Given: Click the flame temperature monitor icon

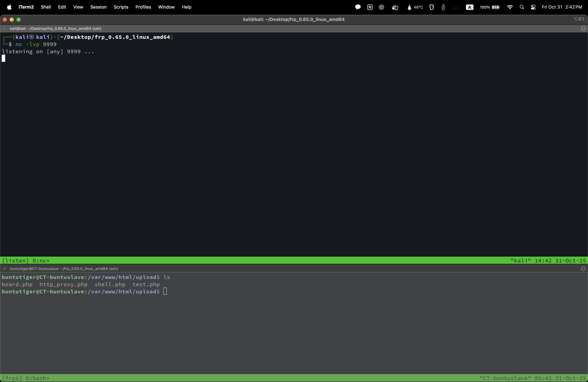Looking at the screenshot, I should pos(409,7).
